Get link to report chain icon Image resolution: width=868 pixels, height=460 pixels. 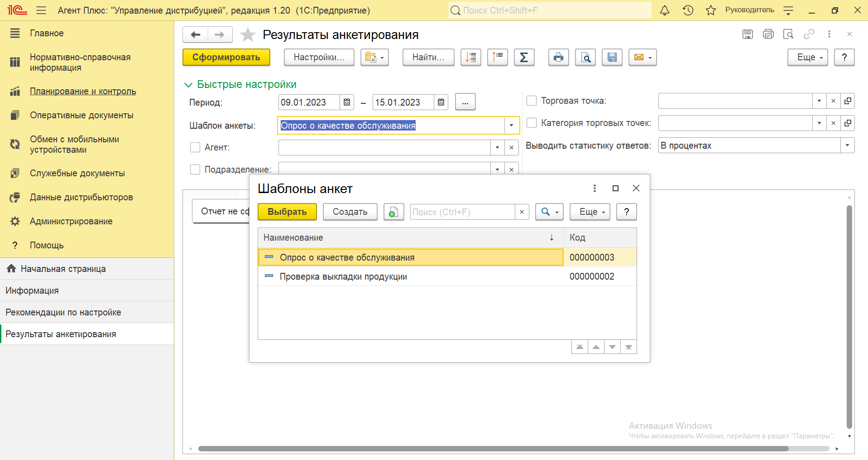coord(809,34)
